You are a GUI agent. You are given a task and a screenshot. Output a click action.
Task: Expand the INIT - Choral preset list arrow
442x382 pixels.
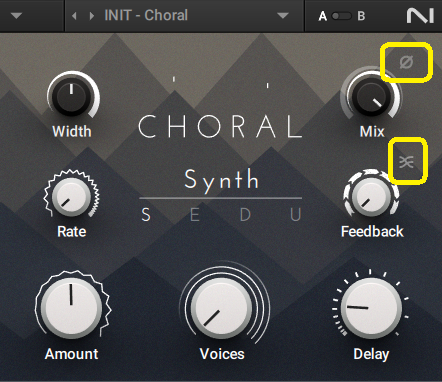click(283, 16)
